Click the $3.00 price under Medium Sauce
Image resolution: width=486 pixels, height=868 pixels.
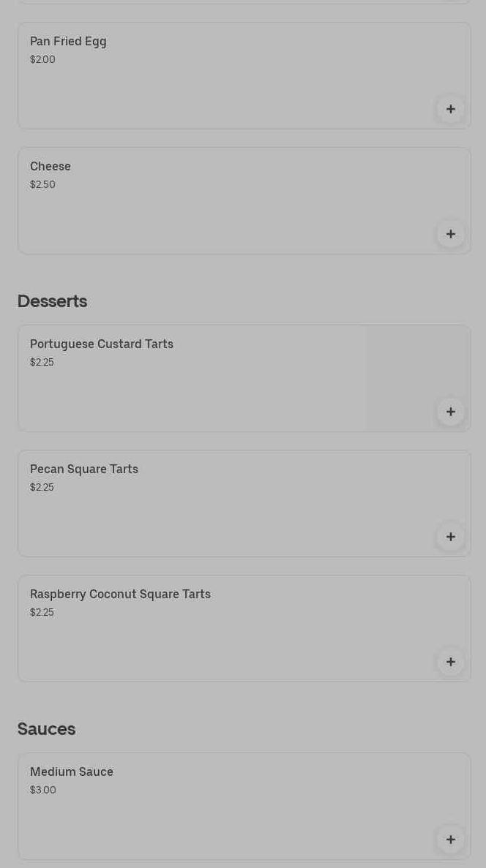point(42,790)
